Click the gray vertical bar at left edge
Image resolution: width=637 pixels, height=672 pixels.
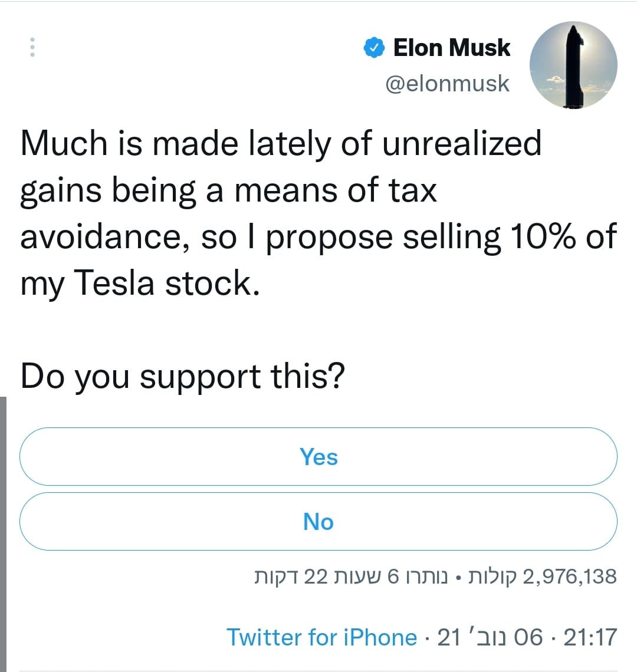tap(3, 531)
